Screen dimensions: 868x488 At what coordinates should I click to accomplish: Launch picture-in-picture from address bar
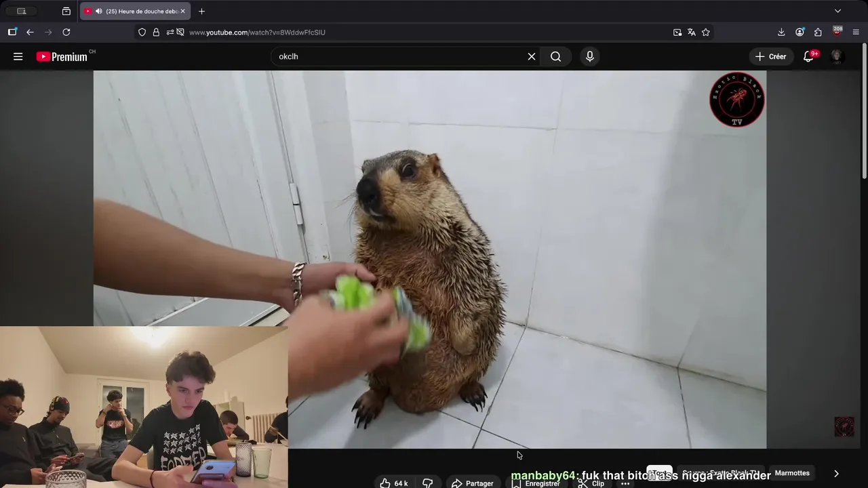point(677,32)
